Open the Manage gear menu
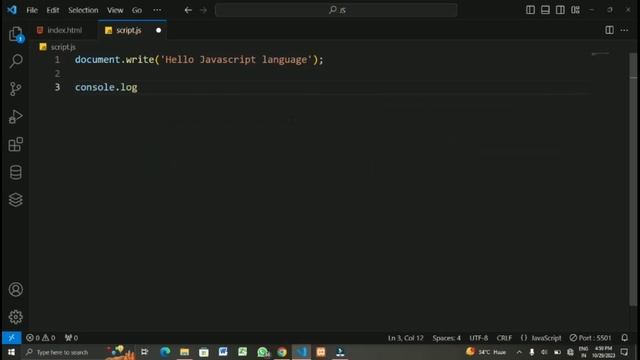This screenshot has width=640, height=360. [16, 317]
